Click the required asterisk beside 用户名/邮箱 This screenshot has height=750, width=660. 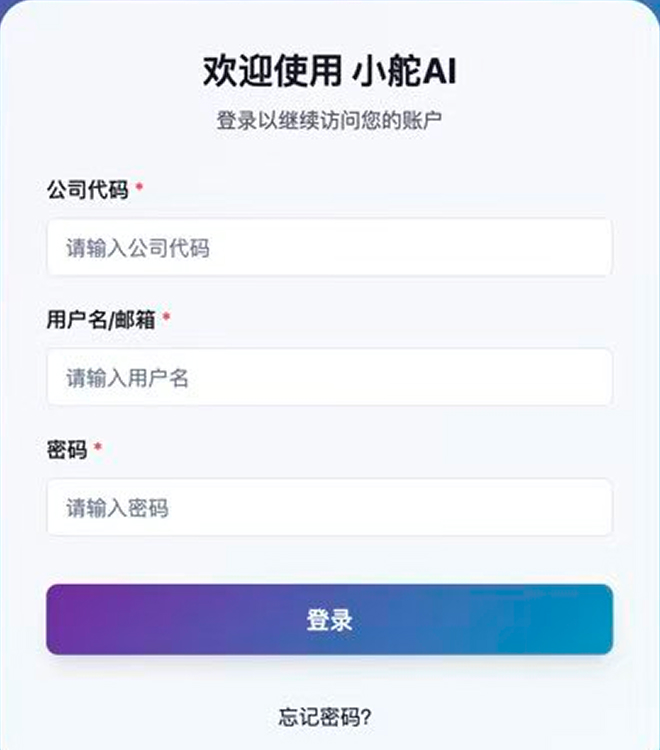pyautogui.click(x=166, y=318)
